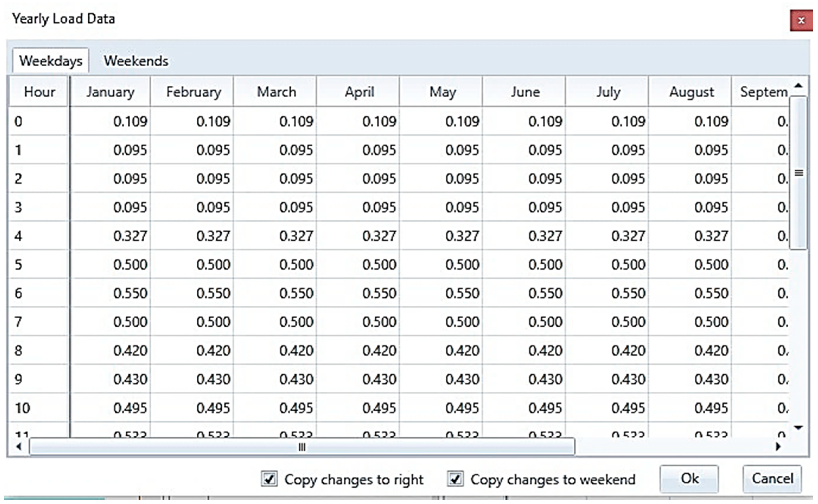
Task: Toggle Copy changes to right checkbox
Action: point(269,479)
